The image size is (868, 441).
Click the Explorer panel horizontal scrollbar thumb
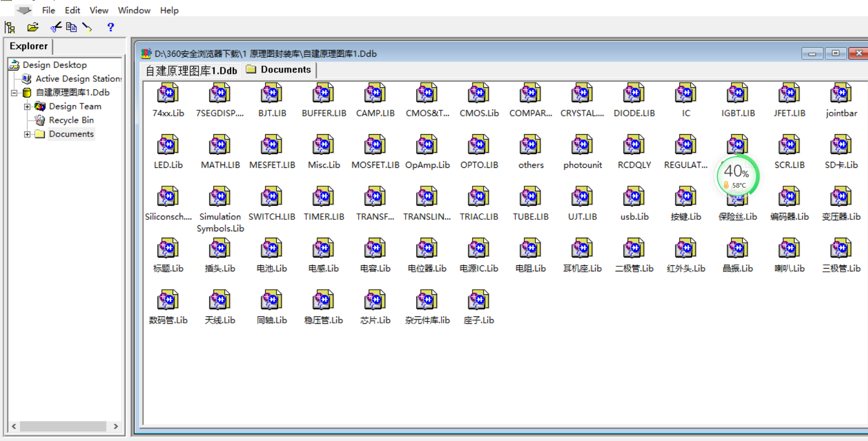(63, 426)
